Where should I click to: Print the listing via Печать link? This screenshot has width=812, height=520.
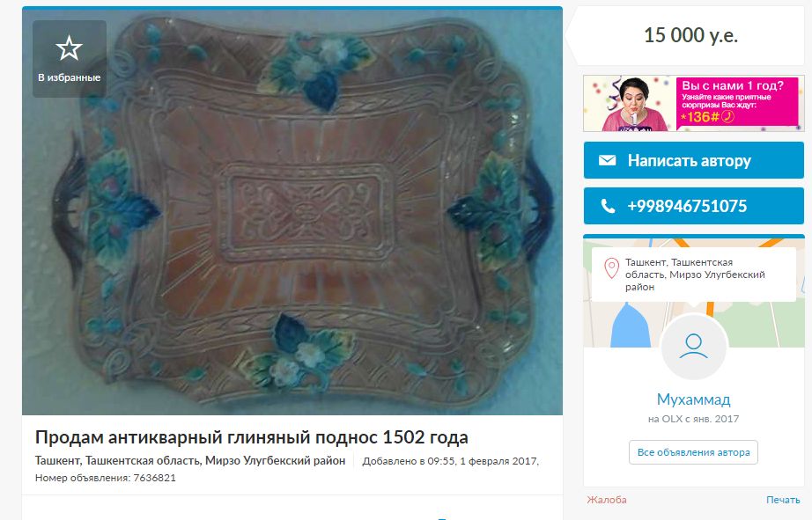[783, 500]
